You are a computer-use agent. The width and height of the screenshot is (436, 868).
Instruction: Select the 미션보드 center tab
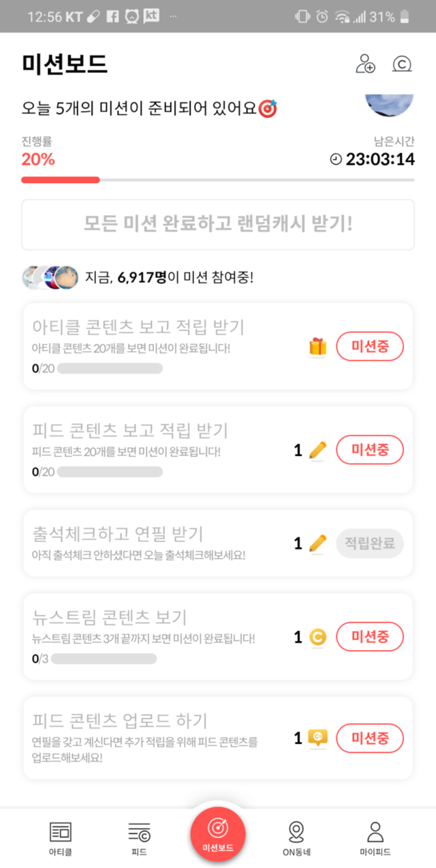coord(218,832)
